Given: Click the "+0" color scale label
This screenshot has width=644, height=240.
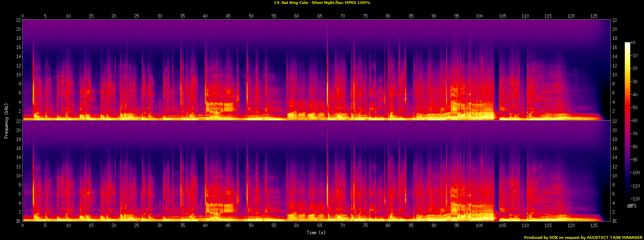Looking at the screenshot, I should [x=632, y=43].
